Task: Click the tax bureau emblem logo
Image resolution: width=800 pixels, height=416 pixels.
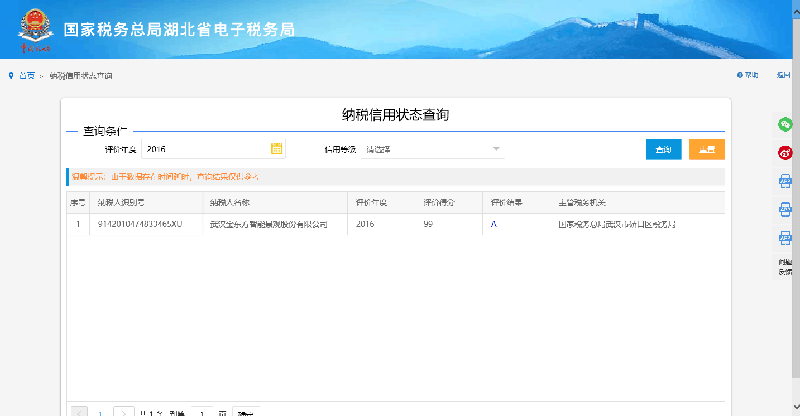Action: coord(35,29)
